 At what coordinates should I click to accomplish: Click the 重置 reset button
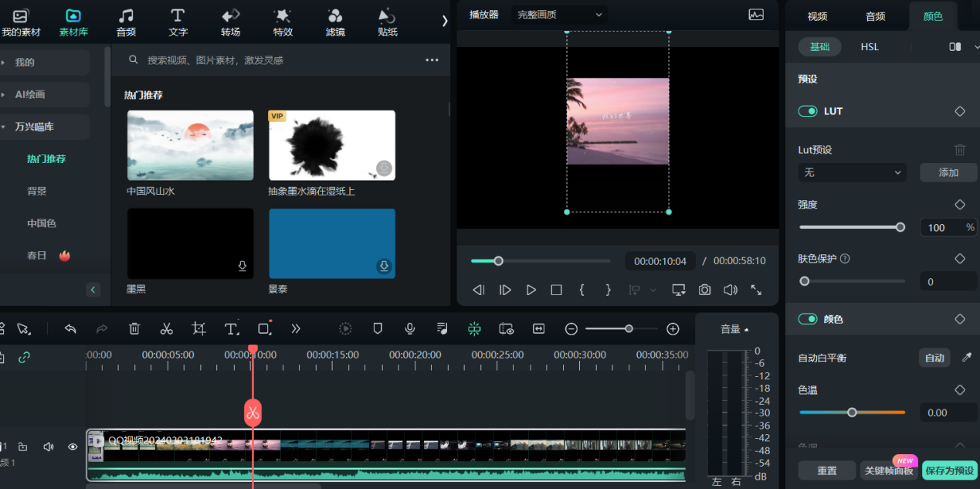[x=826, y=470]
